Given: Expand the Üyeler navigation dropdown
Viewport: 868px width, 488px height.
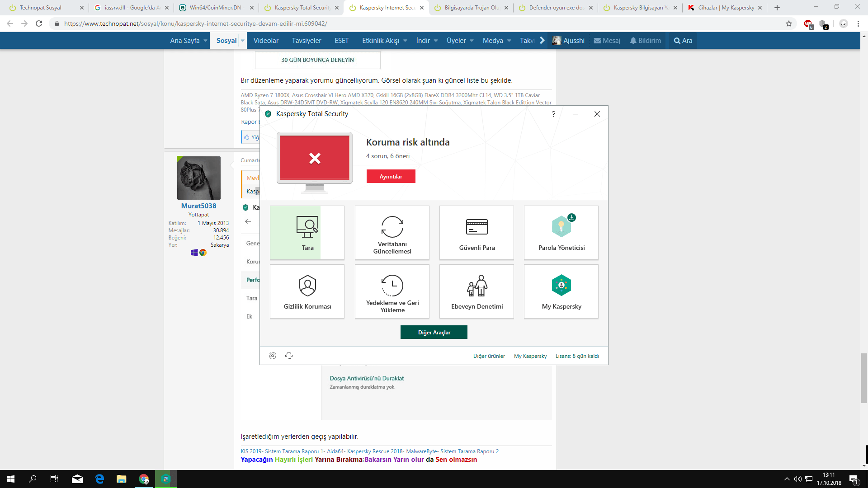Looking at the screenshot, I should coord(472,41).
